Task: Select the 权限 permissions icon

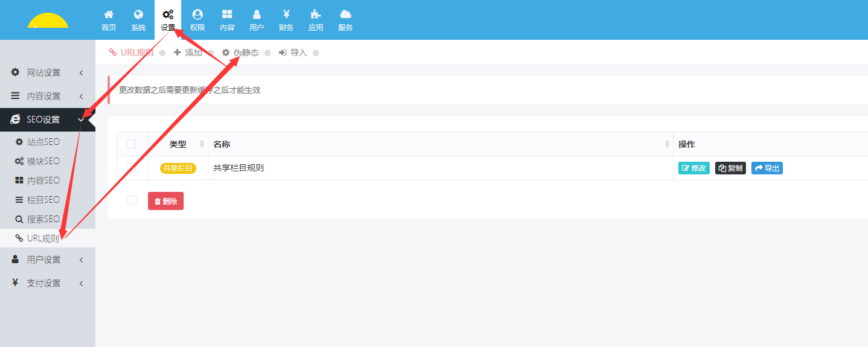Action: pyautogui.click(x=198, y=14)
